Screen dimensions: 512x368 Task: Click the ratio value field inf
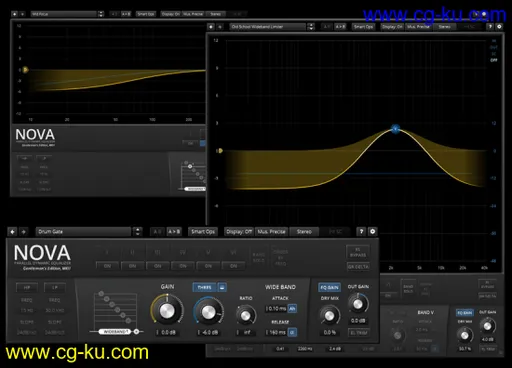coord(246,332)
